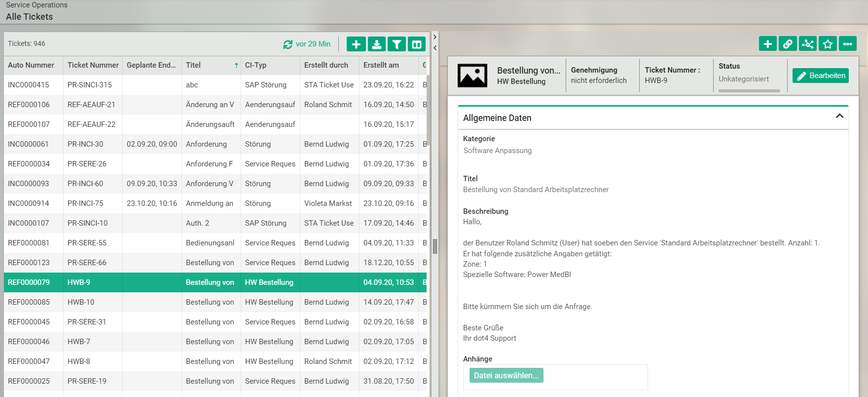Viewport: 868px width, 397px height.
Task: Click 'Tickets: 946' counter text
Action: coord(27,43)
